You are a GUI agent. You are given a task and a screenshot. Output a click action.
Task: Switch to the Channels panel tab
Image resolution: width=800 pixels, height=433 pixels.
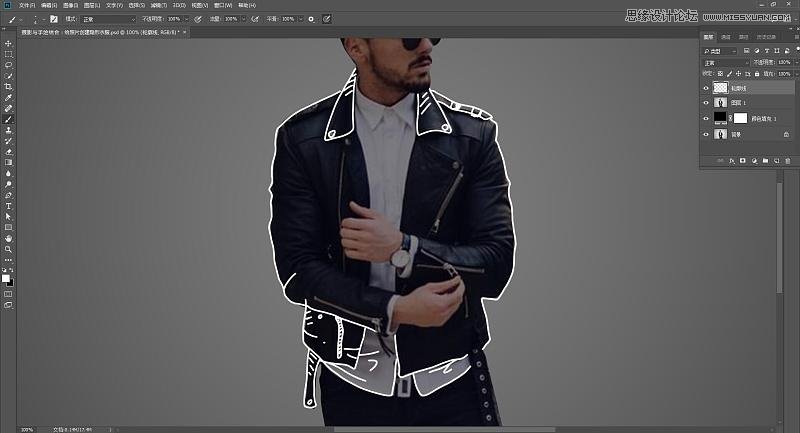pyautogui.click(x=726, y=37)
